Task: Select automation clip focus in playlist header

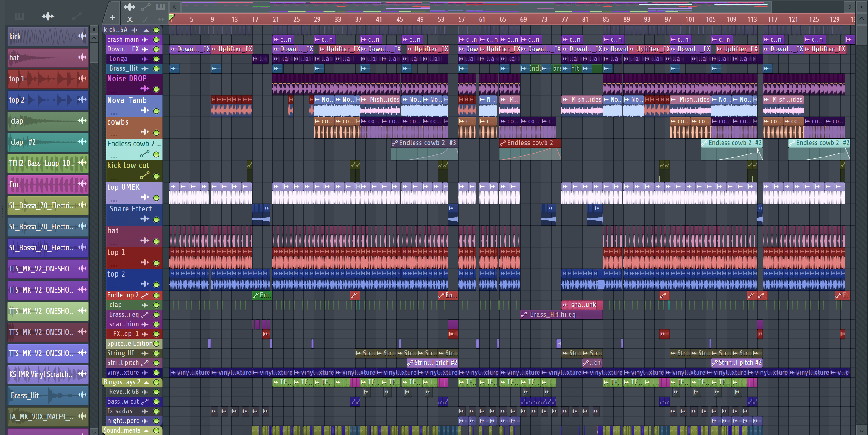Action: [146, 6]
